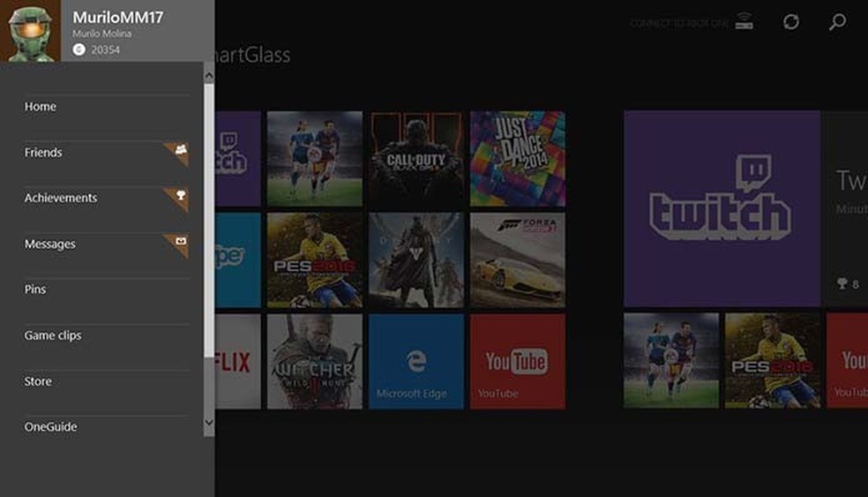Open Friends in the side menu
Viewport: 868px width, 497px height.
click(x=106, y=153)
